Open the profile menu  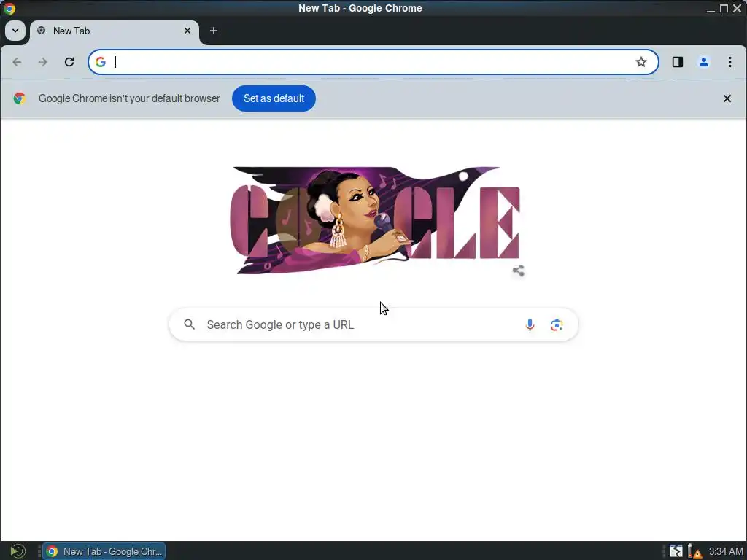tap(704, 62)
